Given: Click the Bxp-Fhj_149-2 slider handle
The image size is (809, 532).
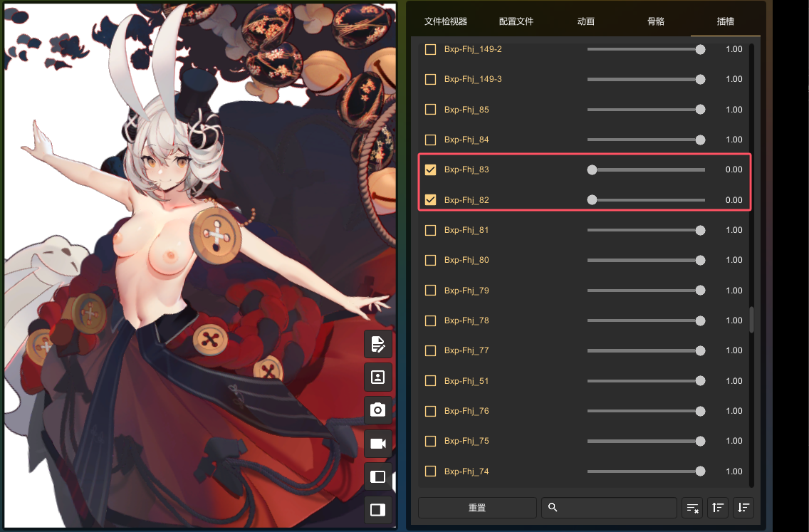Looking at the screenshot, I should (x=700, y=50).
